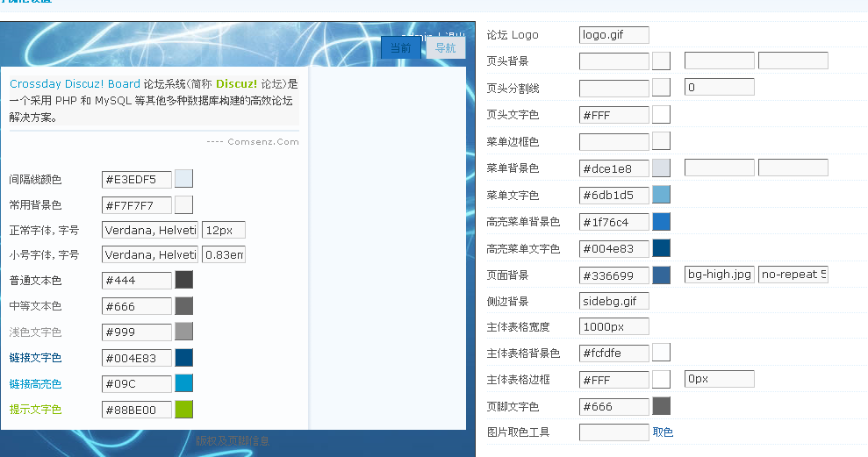Open the 提示文字色 green swatch
868x457 pixels.
click(x=183, y=409)
